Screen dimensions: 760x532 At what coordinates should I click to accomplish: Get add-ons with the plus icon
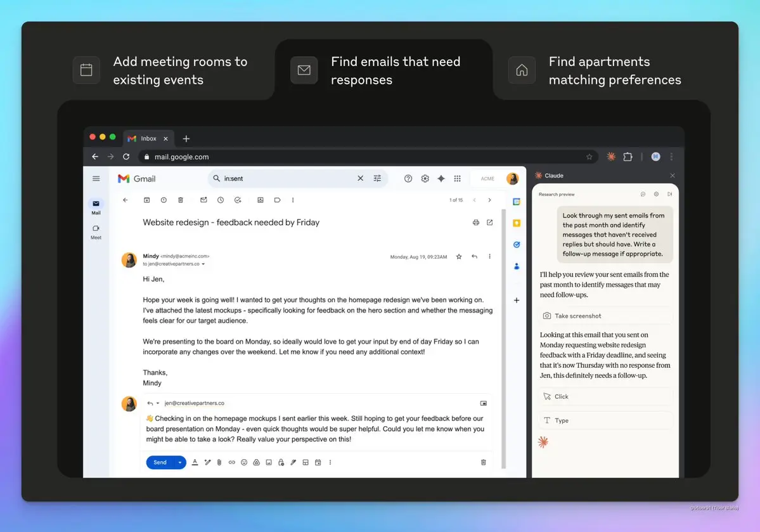click(517, 300)
